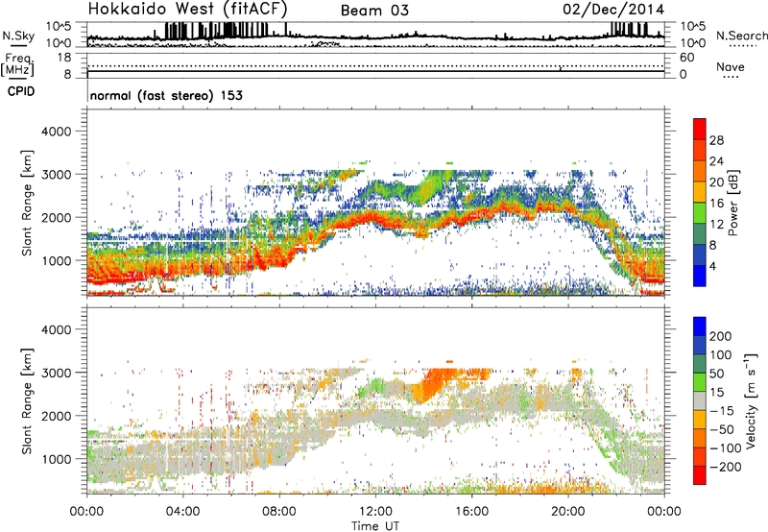768x532 pixels.
Task: Select the '50' velocity colorbar label
Action: pyautogui.click(x=716, y=374)
